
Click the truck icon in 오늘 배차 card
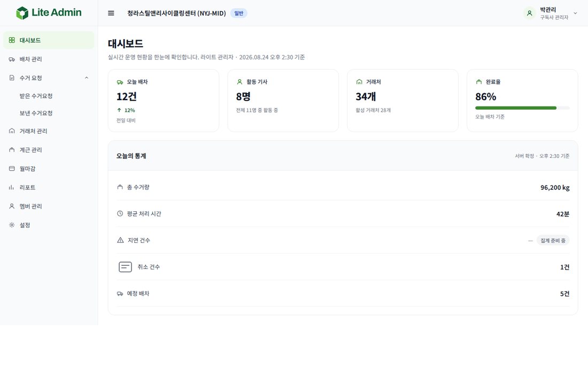pos(120,82)
